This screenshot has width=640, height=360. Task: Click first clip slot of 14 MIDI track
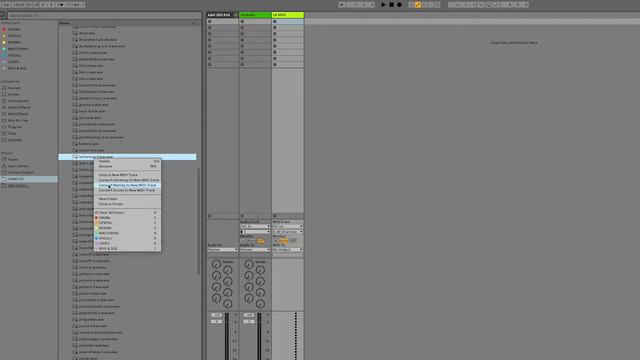288,21
